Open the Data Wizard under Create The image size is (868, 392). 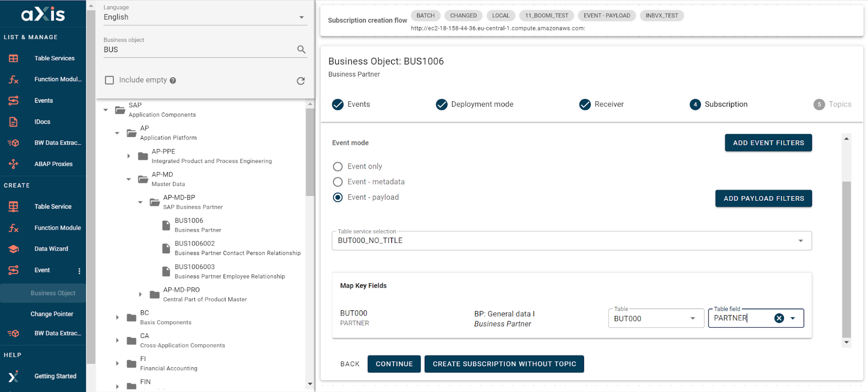51,249
